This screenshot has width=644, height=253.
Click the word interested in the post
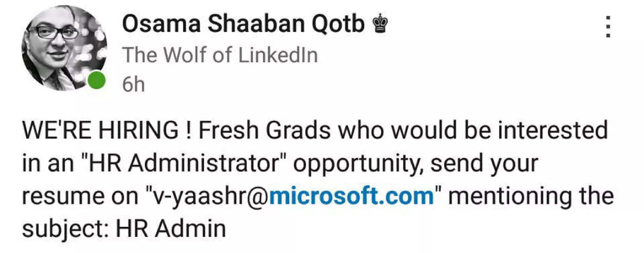[553, 130]
